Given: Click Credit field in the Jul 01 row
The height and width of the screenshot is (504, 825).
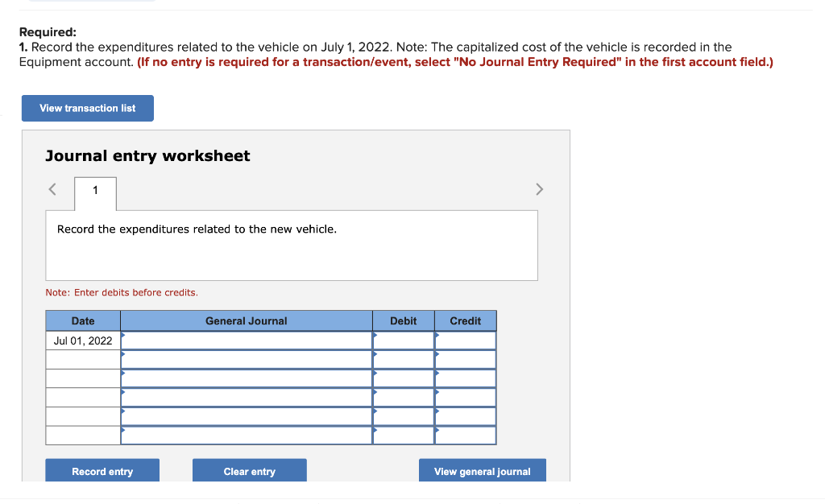Looking at the screenshot, I should pyautogui.click(x=466, y=341).
